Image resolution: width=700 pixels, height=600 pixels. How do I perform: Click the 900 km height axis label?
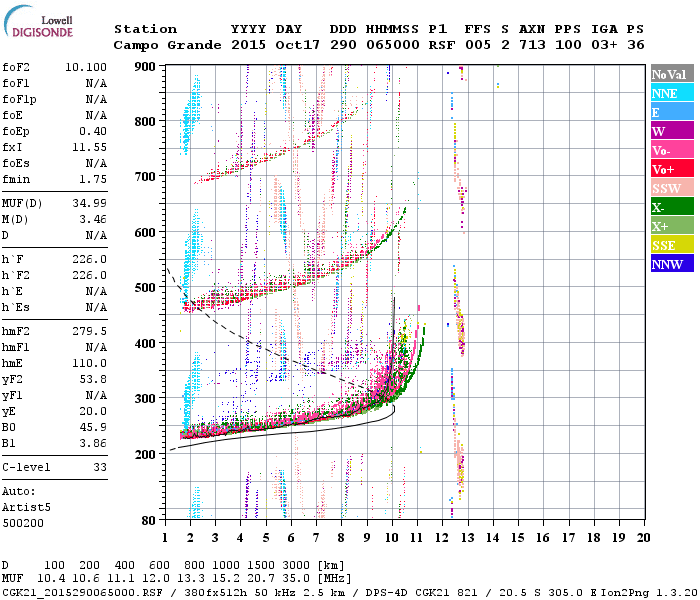click(x=145, y=67)
